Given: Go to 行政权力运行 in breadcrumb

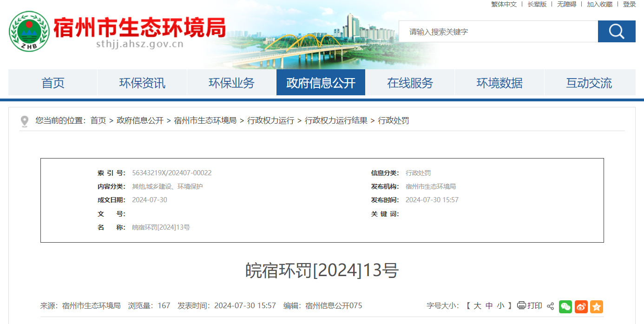Looking at the screenshot, I should click(x=270, y=120).
